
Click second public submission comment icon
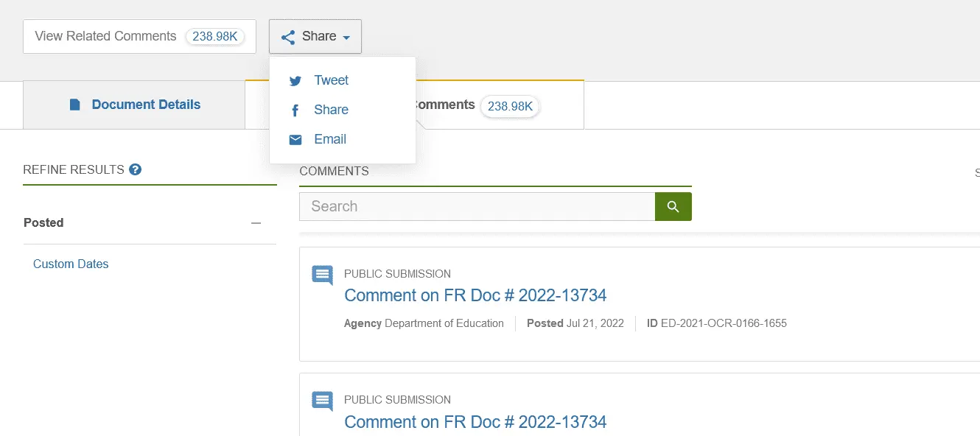pos(322,401)
